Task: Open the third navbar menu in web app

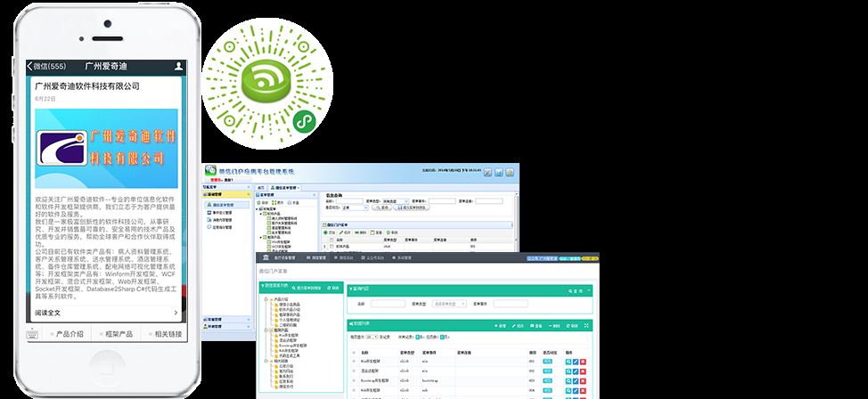Action: click(x=343, y=257)
